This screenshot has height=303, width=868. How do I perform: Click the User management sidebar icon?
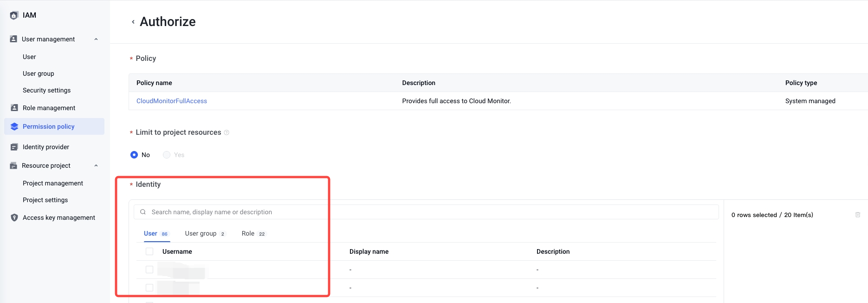(x=13, y=39)
